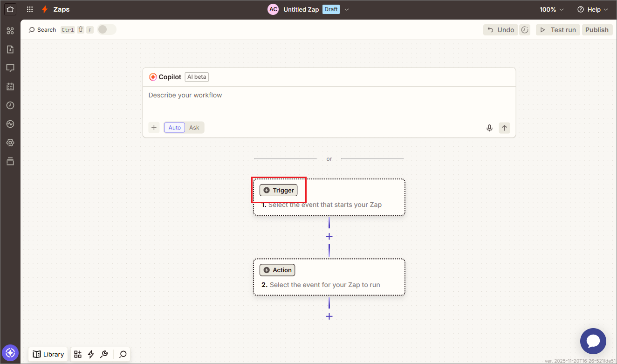The height and width of the screenshot is (364, 617).
Task: Click the orange Zaps lightning logo
Action: point(45,9)
